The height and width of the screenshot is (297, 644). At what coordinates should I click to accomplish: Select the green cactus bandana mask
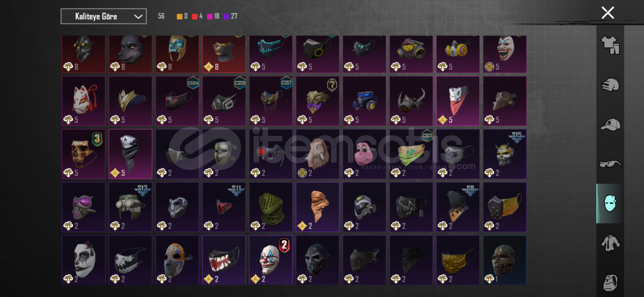[411, 154]
